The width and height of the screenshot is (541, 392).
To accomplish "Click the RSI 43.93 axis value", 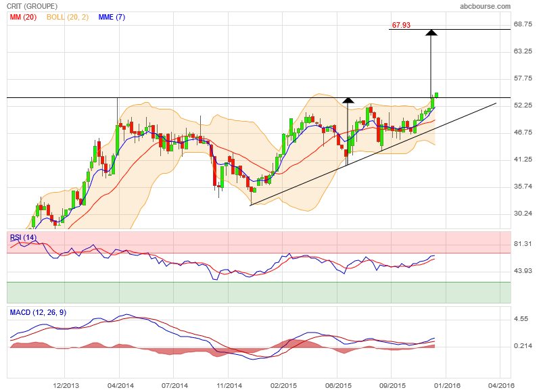I will 523,270.
